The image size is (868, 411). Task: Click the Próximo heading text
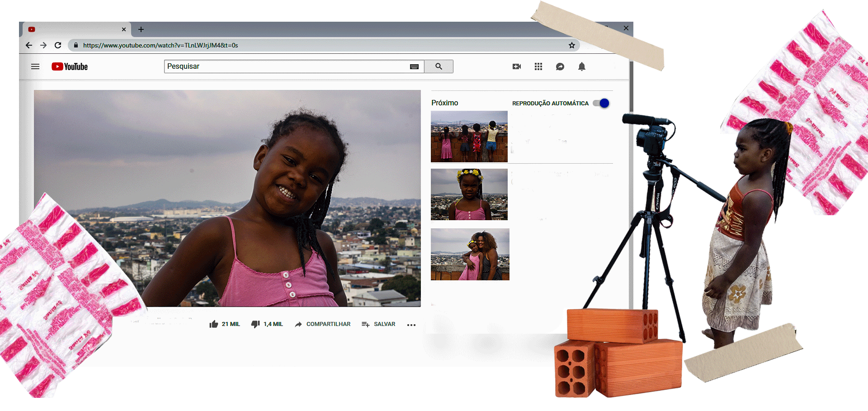point(444,103)
